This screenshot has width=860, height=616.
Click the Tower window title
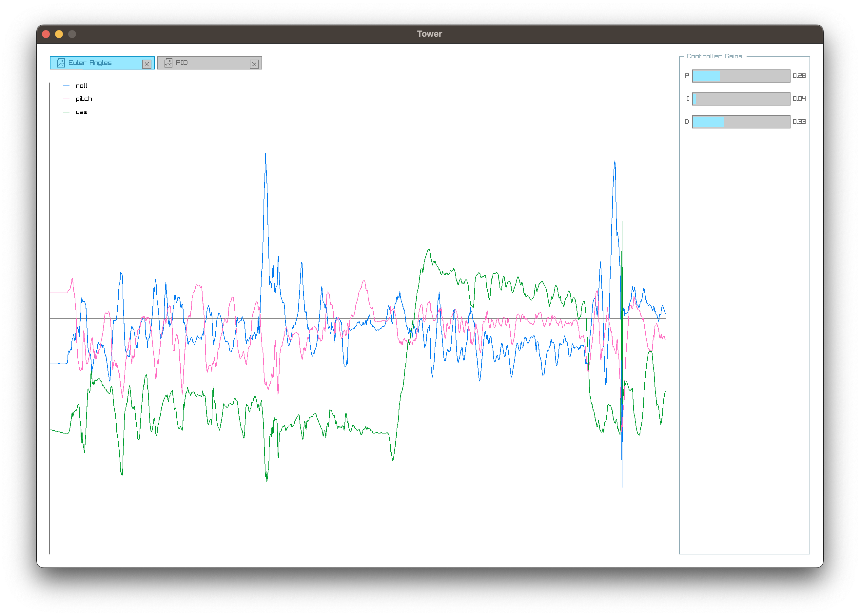click(x=430, y=34)
